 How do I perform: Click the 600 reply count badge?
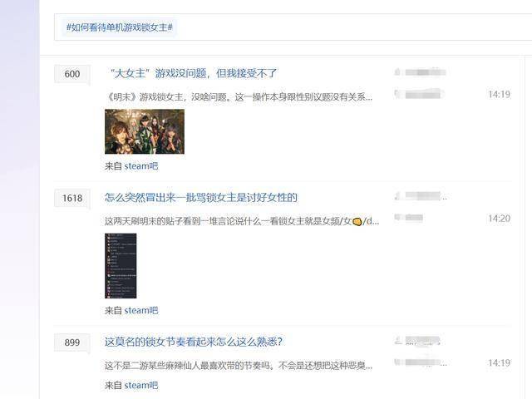pos(72,74)
